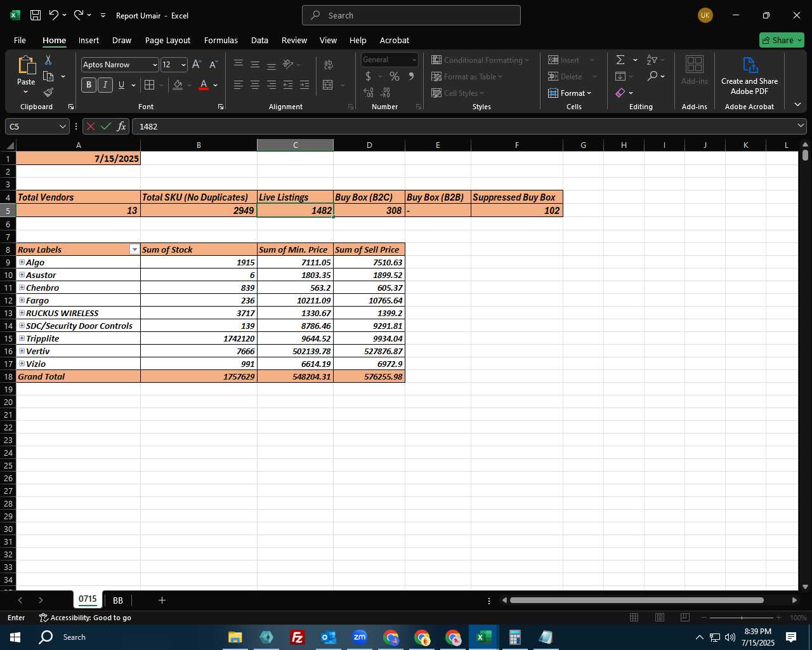Screen dimensions: 812x650
Task: Open the File menu
Action: [x=20, y=40]
